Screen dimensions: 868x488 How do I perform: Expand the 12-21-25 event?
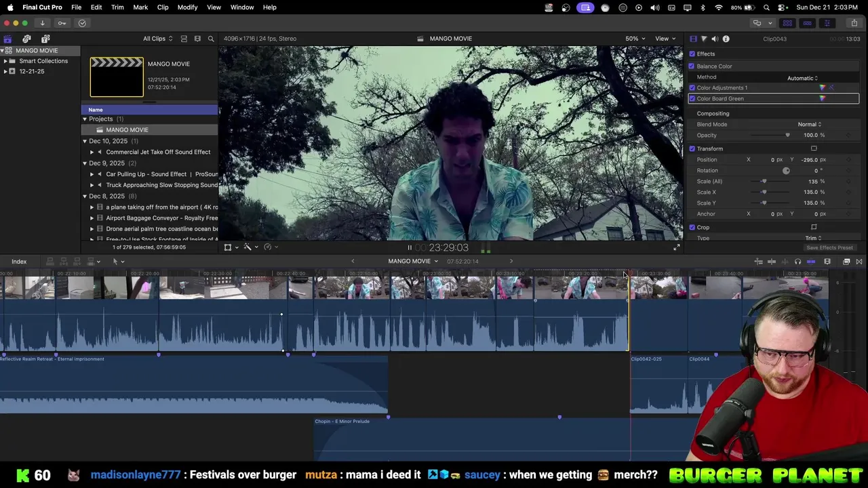click(x=5, y=71)
